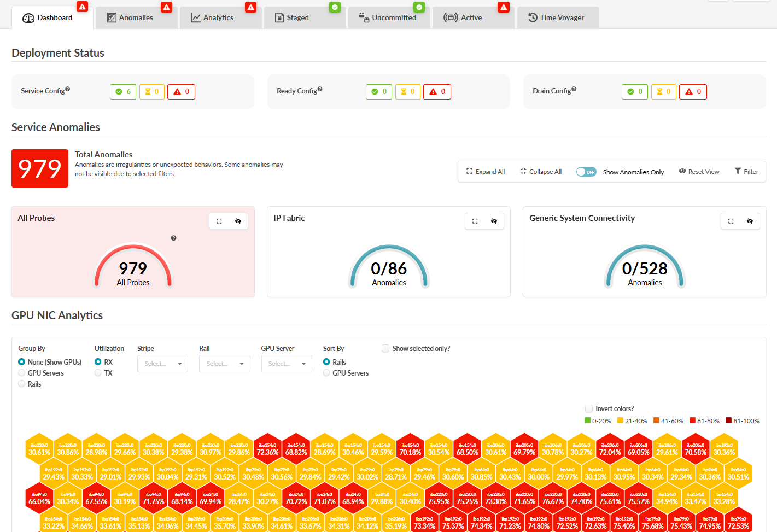Click Drain Config succeeded check badge
Screen dimensions: 777x532
tap(635, 92)
